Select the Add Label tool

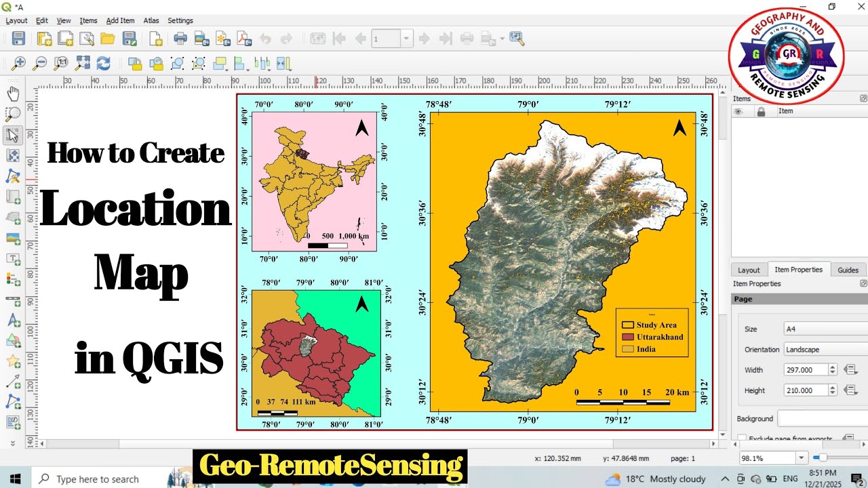(x=12, y=259)
